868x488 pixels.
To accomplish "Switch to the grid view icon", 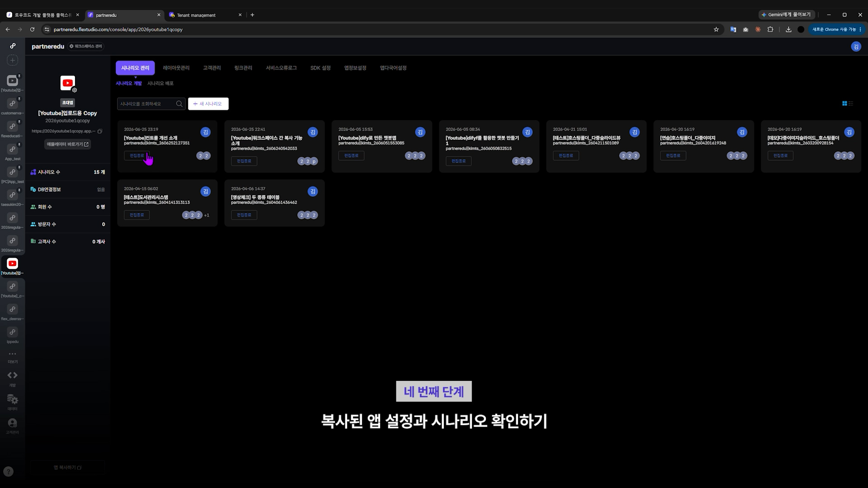I will pos(844,103).
